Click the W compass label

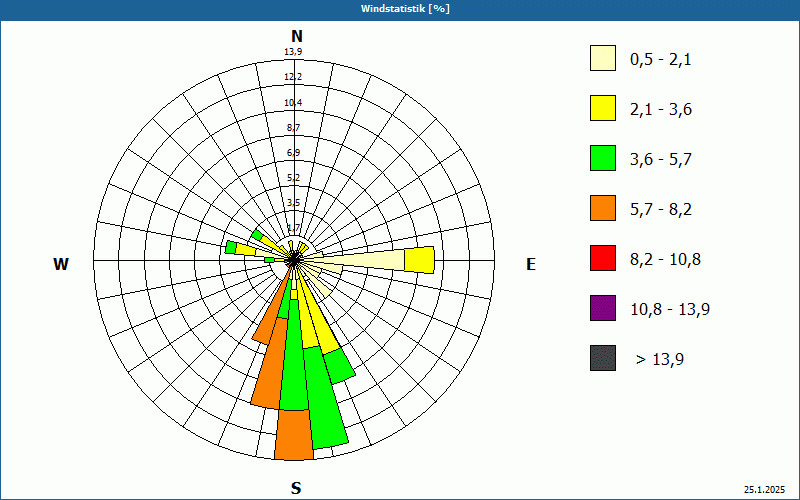[x=61, y=264]
